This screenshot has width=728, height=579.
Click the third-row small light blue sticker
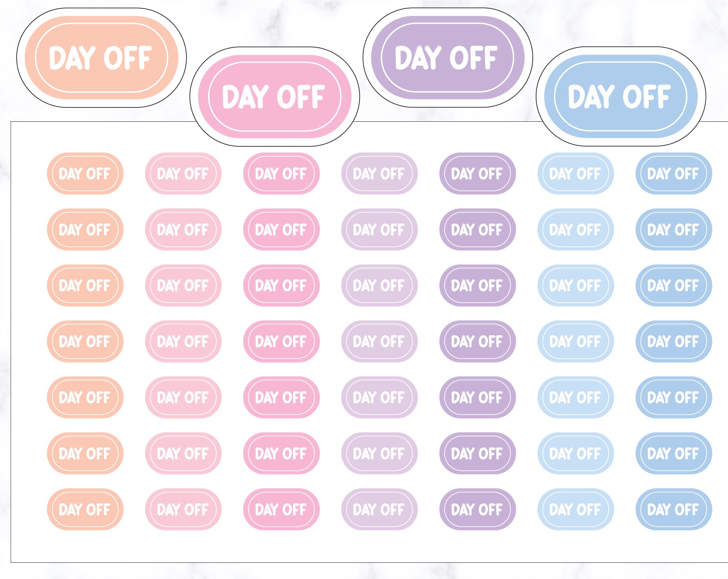click(575, 286)
